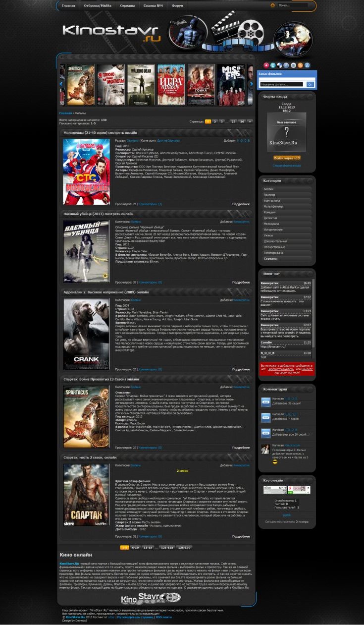Submit film order with Ок button
This screenshot has height=625, width=364.
pos(310,84)
